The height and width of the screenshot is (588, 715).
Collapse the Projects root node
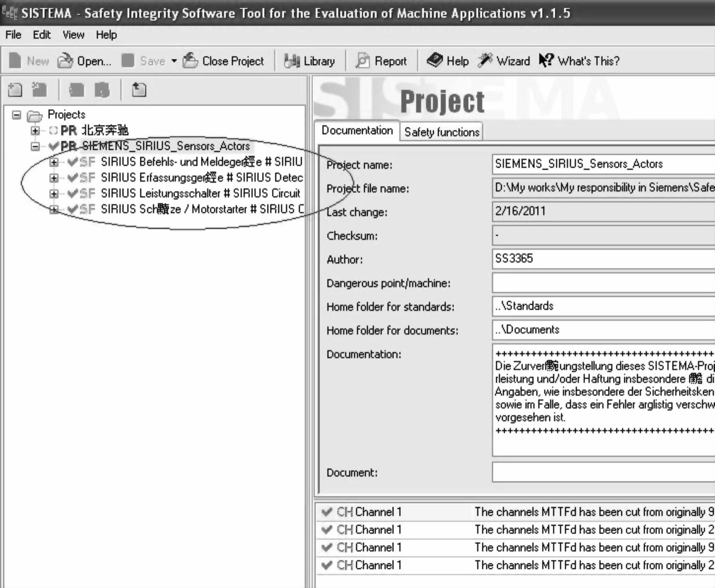17,115
